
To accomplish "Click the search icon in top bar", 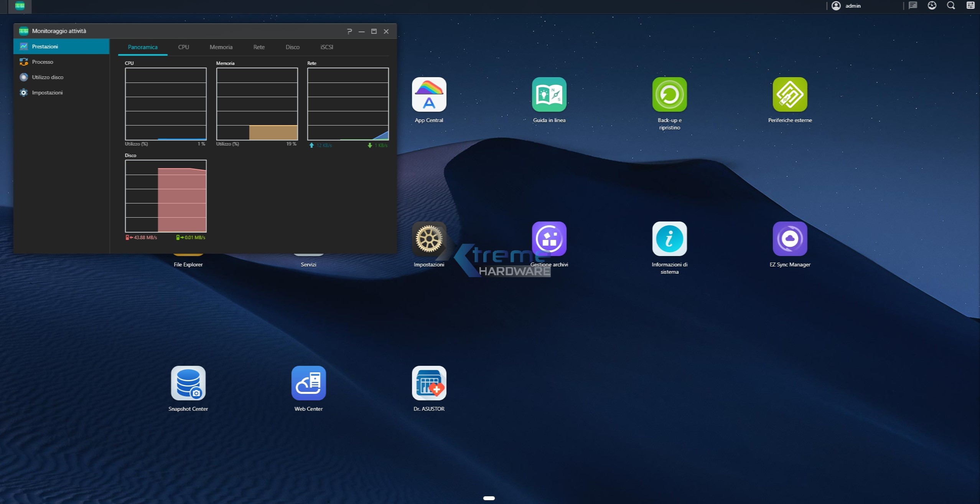I will [951, 6].
